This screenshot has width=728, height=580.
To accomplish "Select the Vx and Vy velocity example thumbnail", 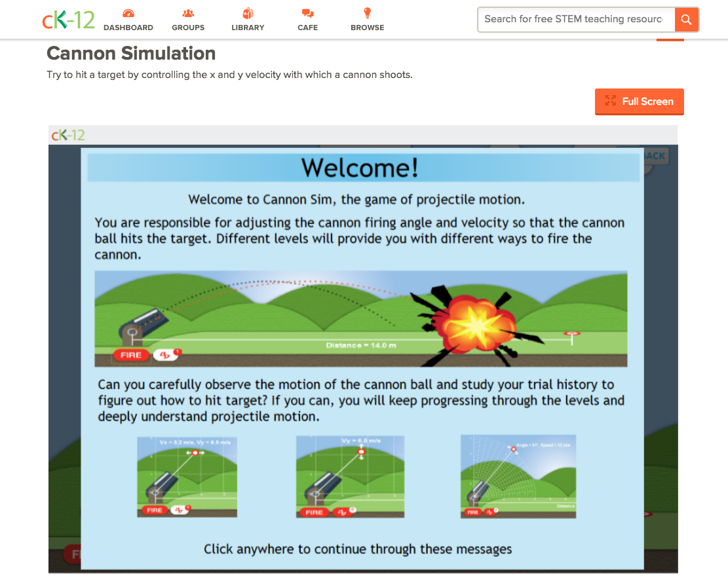I will (x=187, y=476).
